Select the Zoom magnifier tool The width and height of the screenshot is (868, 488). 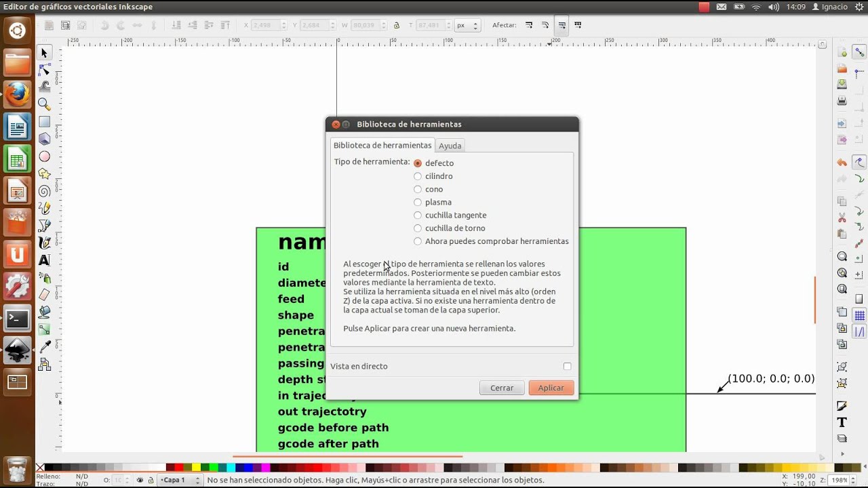pyautogui.click(x=45, y=104)
